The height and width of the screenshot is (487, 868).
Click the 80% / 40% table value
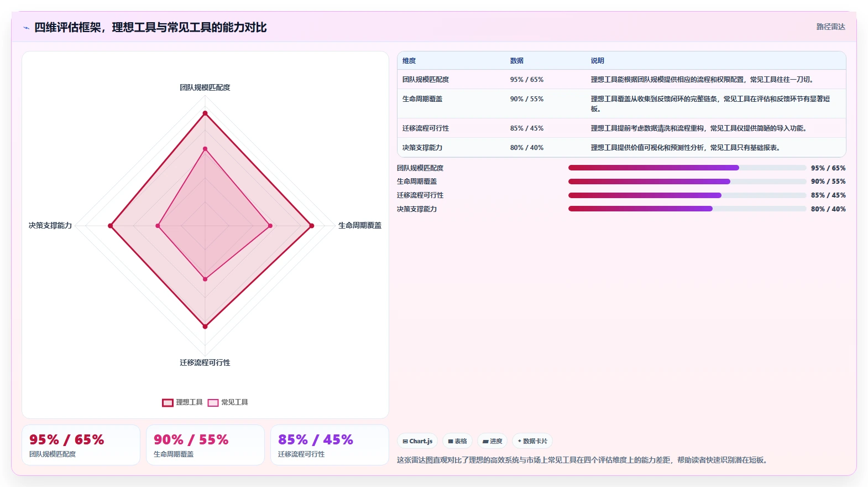coord(527,148)
